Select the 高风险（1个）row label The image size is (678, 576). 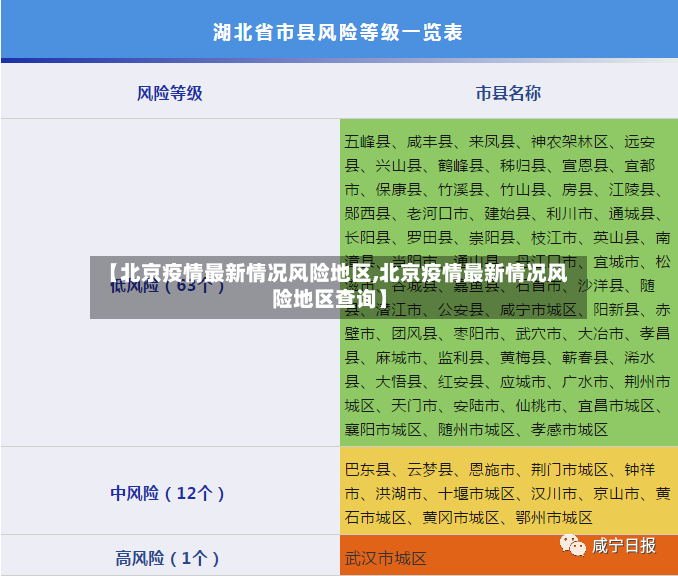coord(167,558)
